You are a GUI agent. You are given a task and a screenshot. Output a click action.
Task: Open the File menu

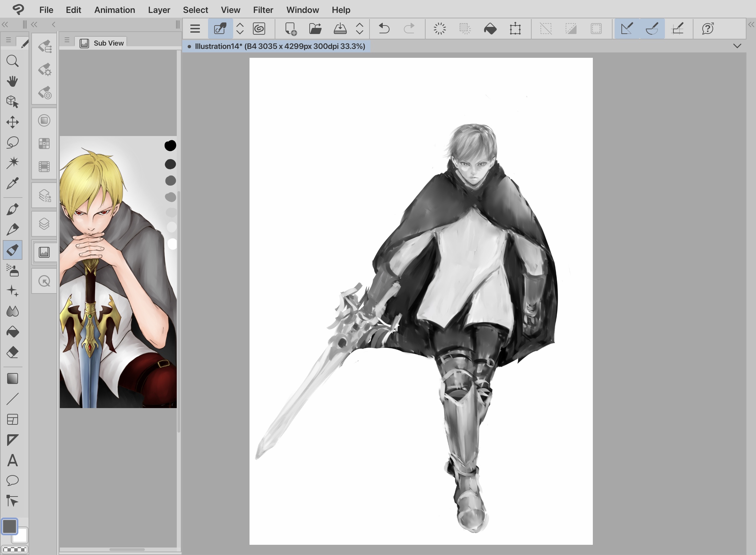46,10
